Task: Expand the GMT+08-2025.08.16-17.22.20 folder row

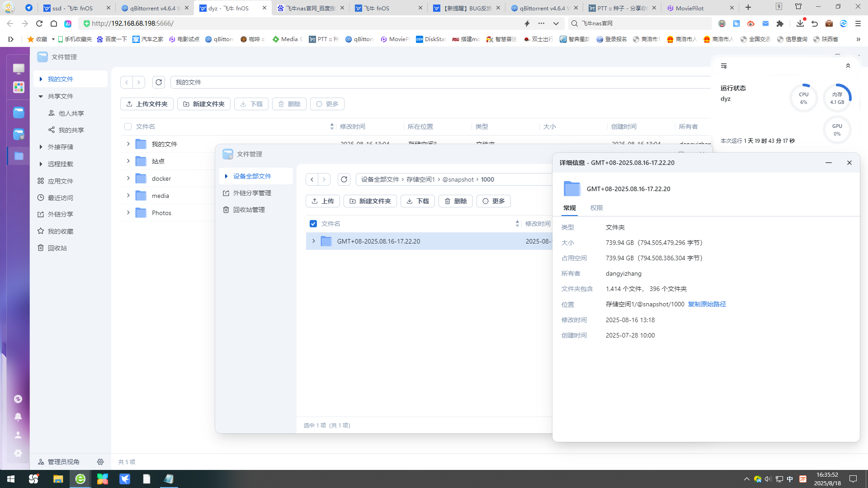Action: click(x=313, y=241)
